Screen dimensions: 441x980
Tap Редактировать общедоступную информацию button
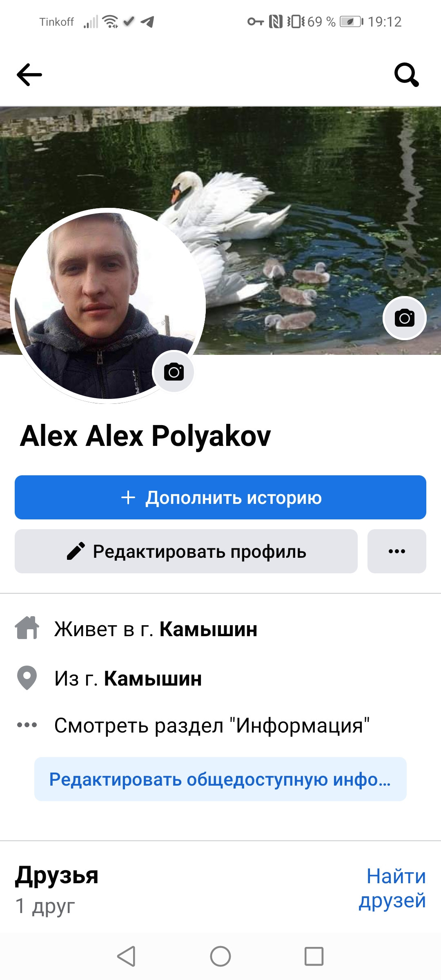pyautogui.click(x=220, y=779)
